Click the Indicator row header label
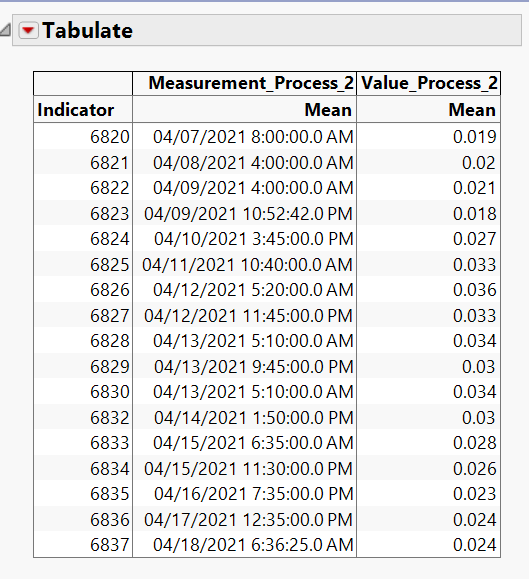 pyautogui.click(x=76, y=110)
